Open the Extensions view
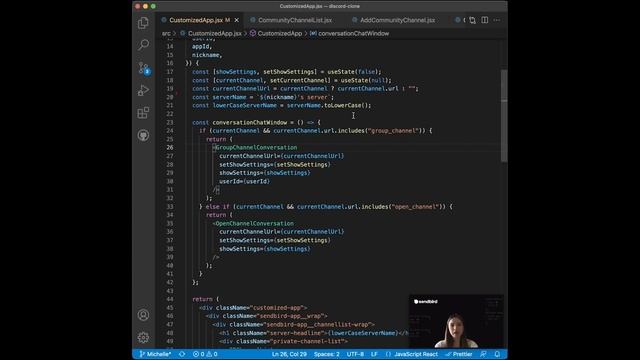Image resolution: width=640 pixels, height=360 pixels. point(143,113)
